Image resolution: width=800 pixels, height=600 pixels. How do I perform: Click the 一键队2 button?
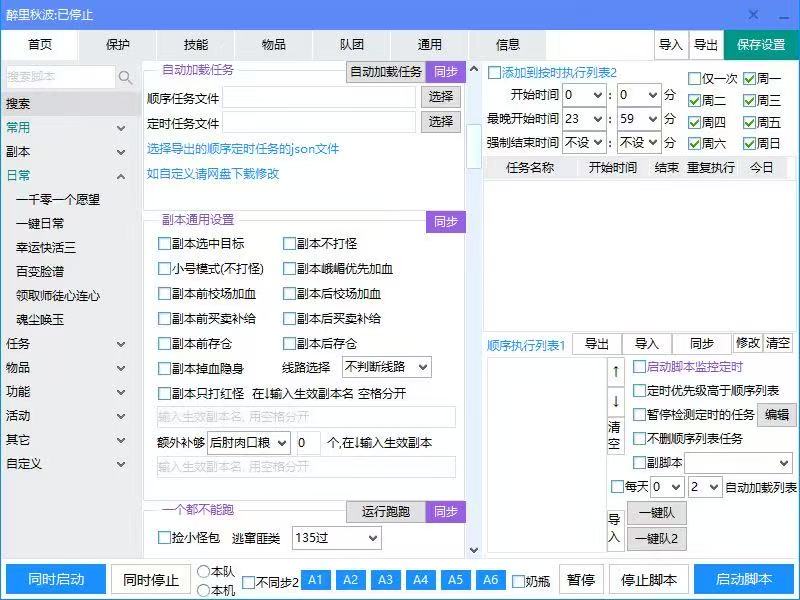657,539
